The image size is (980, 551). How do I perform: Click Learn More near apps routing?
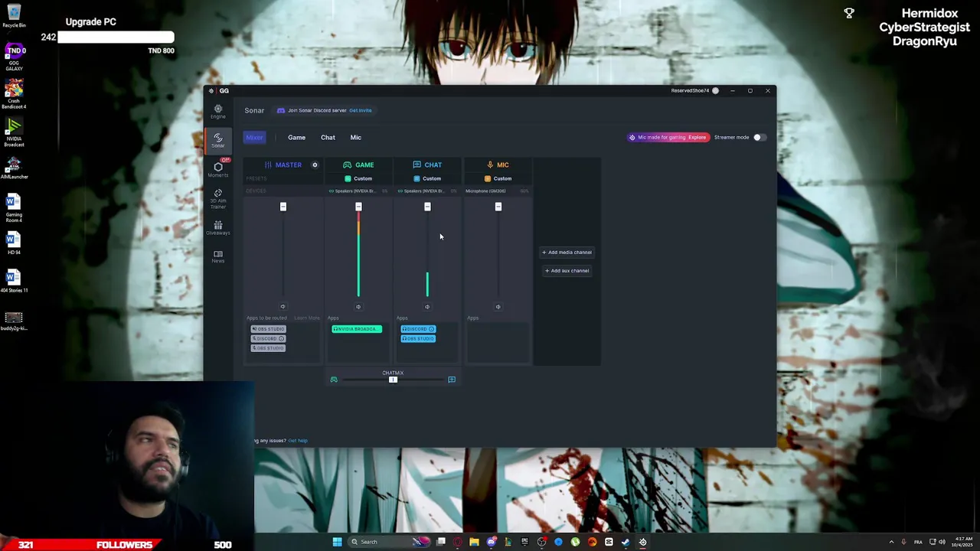click(307, 318)
